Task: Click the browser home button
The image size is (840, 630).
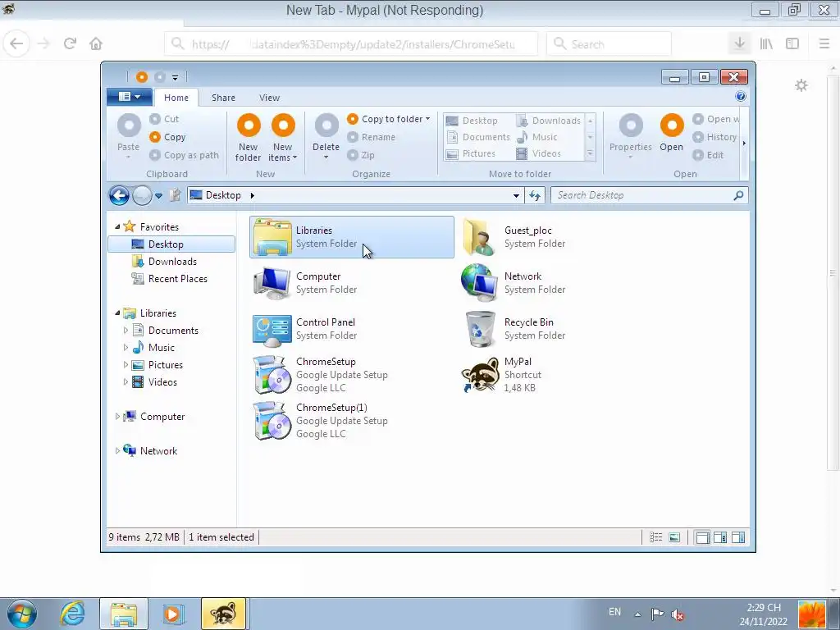Action: pos(96,44)
